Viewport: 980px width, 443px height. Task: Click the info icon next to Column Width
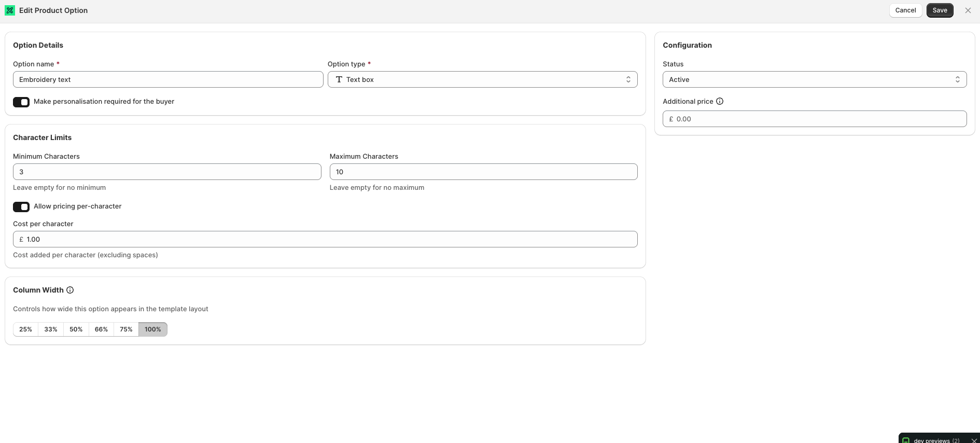coord(70,290)
